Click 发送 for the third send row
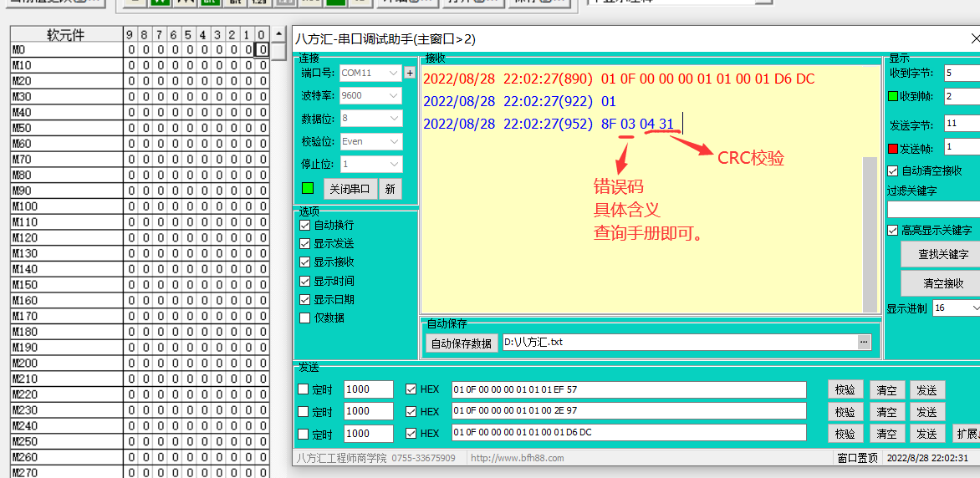Screen dimensions: 980x478 click(x=926, y=433)
